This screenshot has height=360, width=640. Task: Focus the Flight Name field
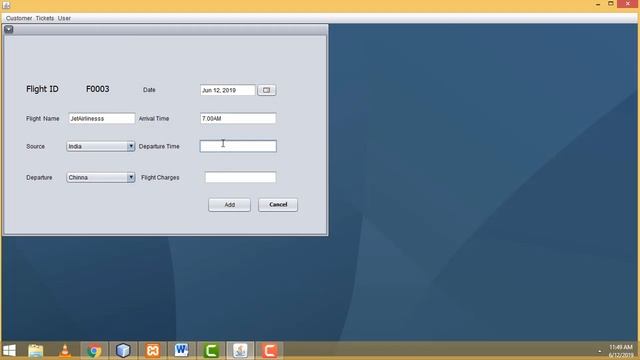coord(102,118)
